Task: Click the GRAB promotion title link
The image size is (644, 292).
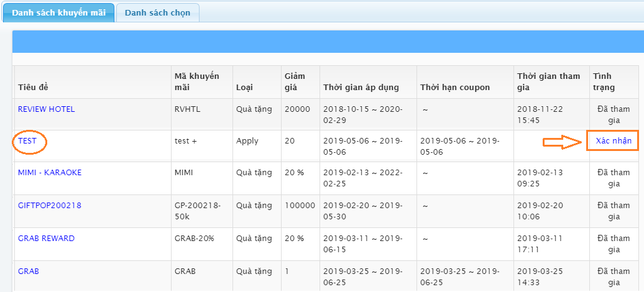Action: tap(29, 271)
